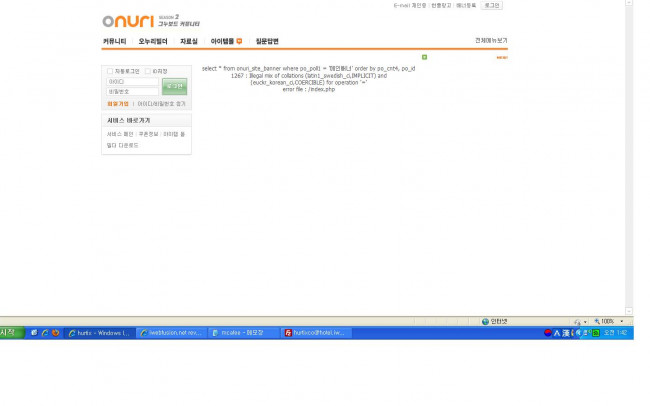Open the 자료실 menu

[189, 41]
